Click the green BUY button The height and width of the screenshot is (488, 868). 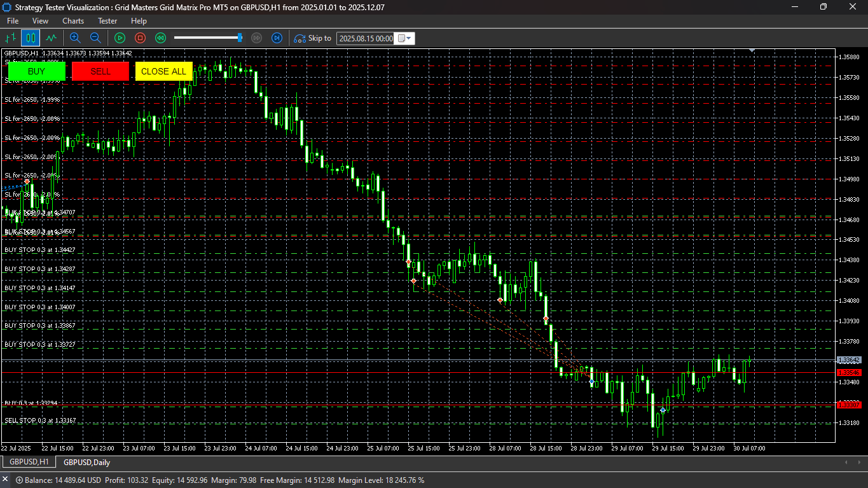tap(37, 71)
